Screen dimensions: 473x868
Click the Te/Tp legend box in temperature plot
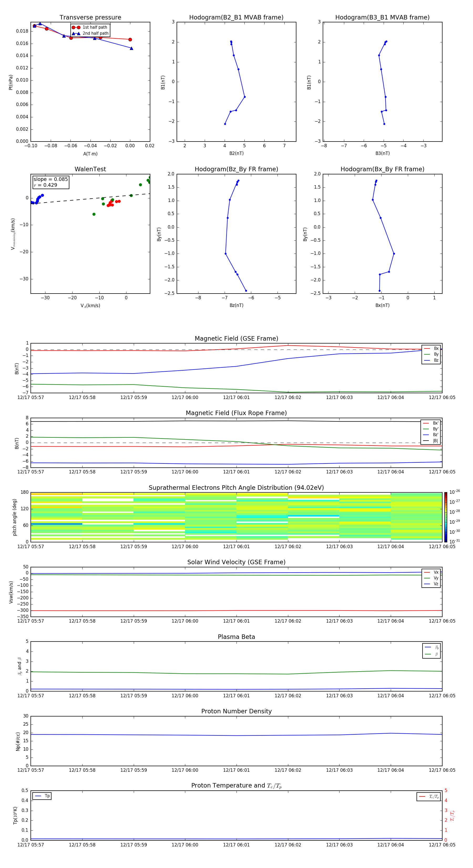pyautogui.click(x=429, y=797)
